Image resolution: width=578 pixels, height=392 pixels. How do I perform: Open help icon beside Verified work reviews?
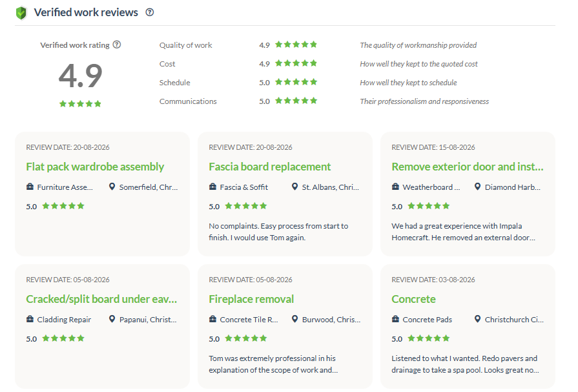pyautogui.click(x=150, y=12)
